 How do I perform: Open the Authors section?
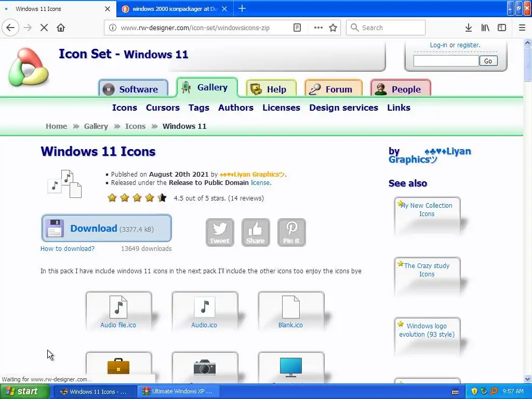236,108
